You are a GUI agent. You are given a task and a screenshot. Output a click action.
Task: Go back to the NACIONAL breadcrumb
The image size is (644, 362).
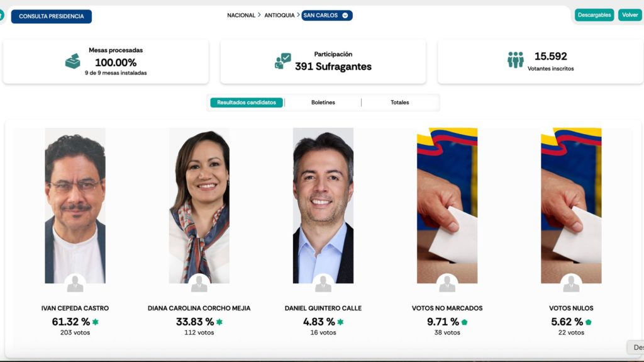pyautogui.click(x=241, y=15)
